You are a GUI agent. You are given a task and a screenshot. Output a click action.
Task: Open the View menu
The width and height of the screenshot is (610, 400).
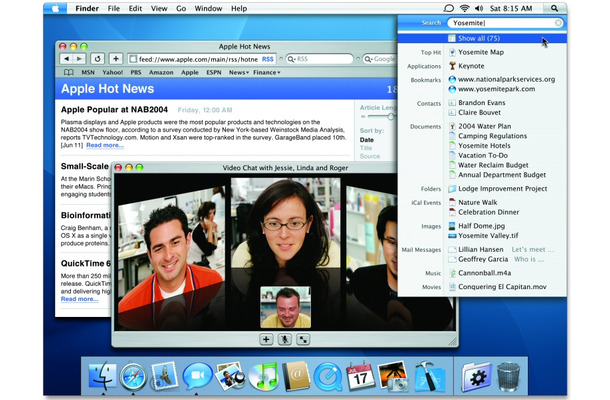[x=159, y=8]
